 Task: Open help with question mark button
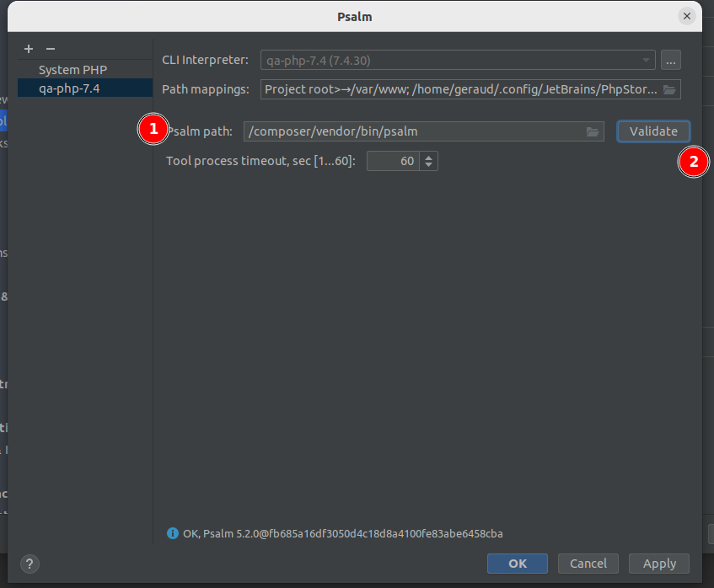tap(30, 564)
